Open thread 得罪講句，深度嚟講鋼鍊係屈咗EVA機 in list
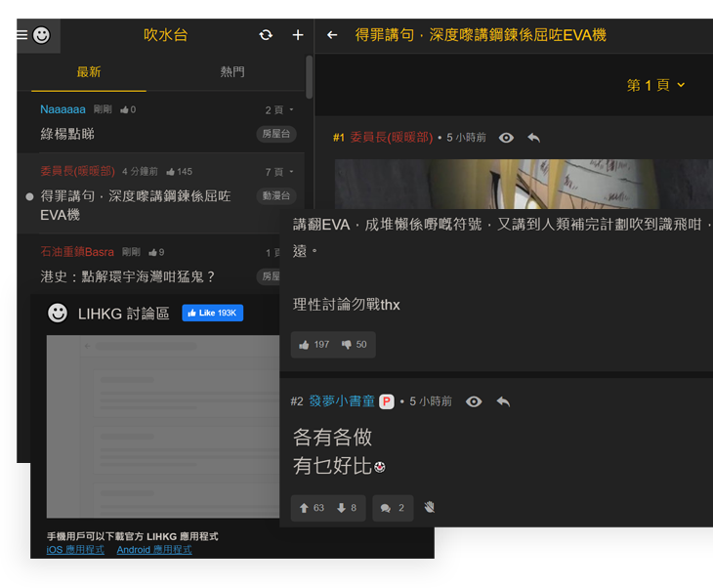The image size is (713, 588). [136, 205]
